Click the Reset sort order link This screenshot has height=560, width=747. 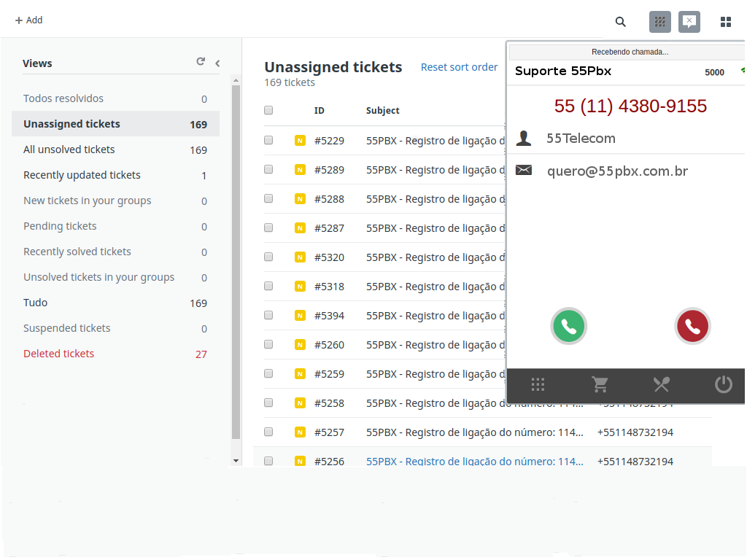point(459,67)
